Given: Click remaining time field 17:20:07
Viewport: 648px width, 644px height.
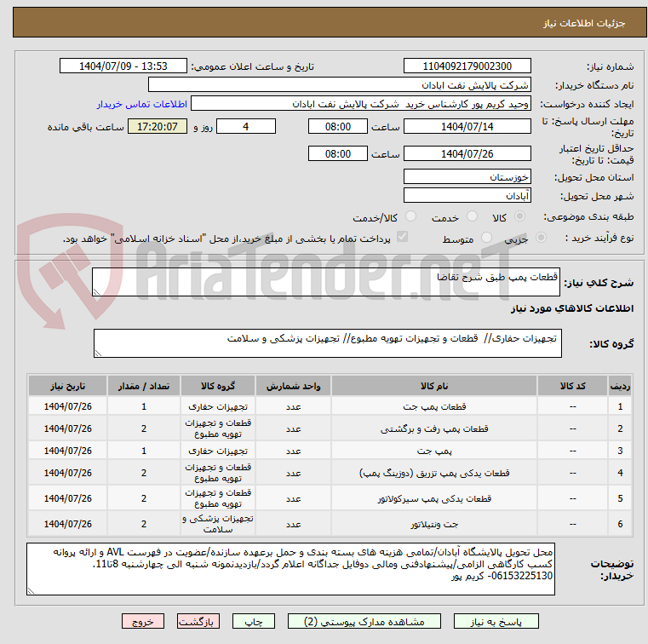Looking at the screenshot, I should point(157,126).
